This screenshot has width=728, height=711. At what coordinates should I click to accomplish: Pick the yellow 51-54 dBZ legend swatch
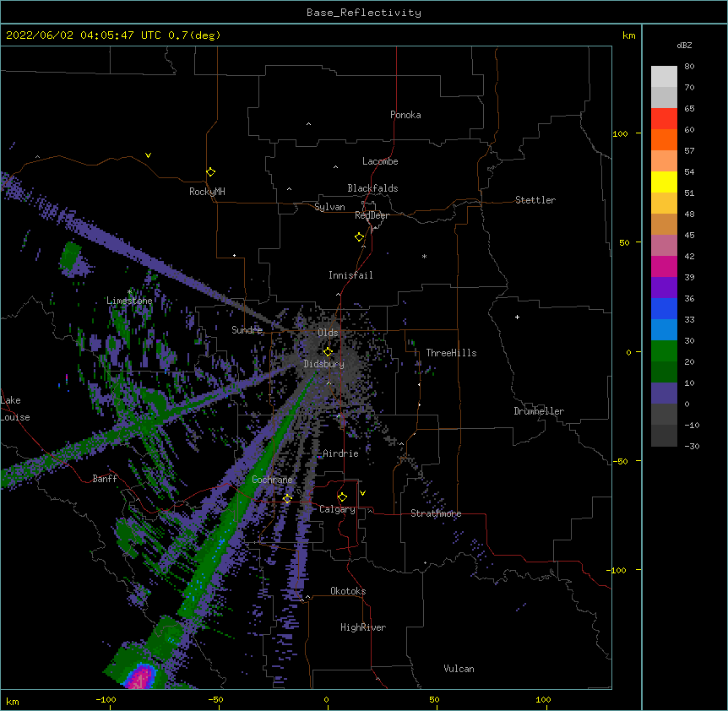[x=664, y=182]
